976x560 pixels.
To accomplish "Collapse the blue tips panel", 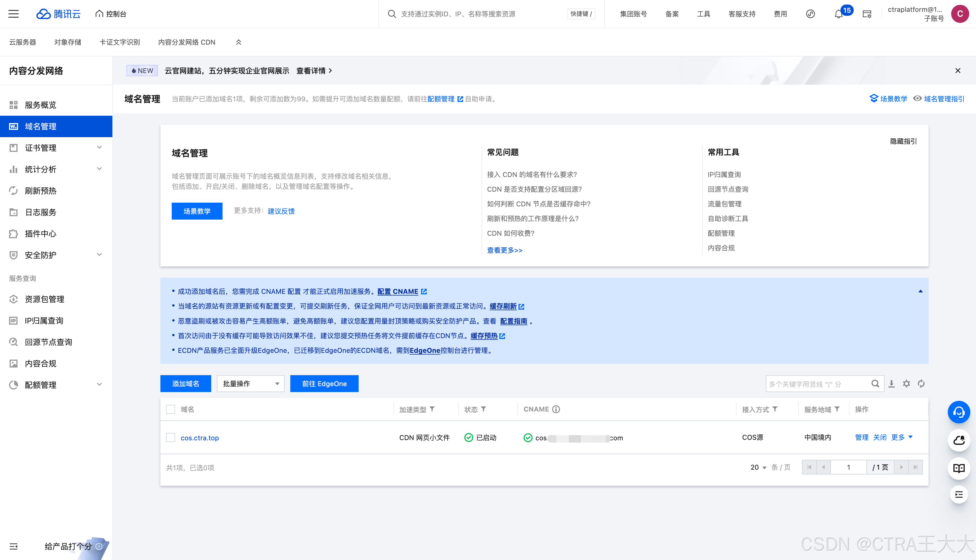I will (920, 291).
